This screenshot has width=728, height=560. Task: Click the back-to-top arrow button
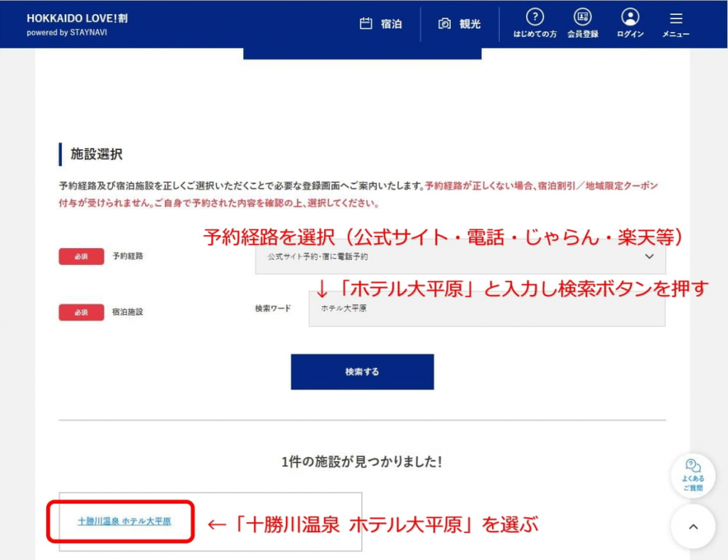(x=692, y=527)
